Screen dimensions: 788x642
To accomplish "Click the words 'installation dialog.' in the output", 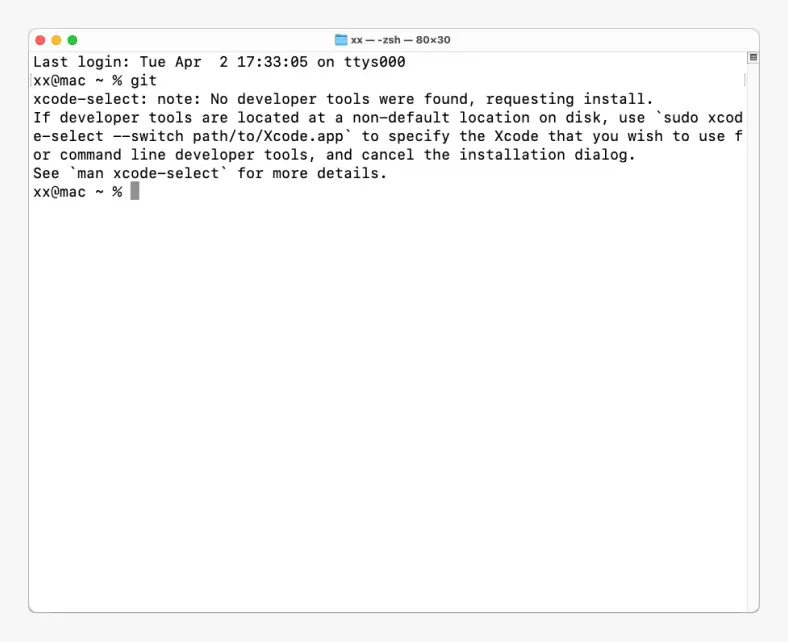I will [547, 155].
